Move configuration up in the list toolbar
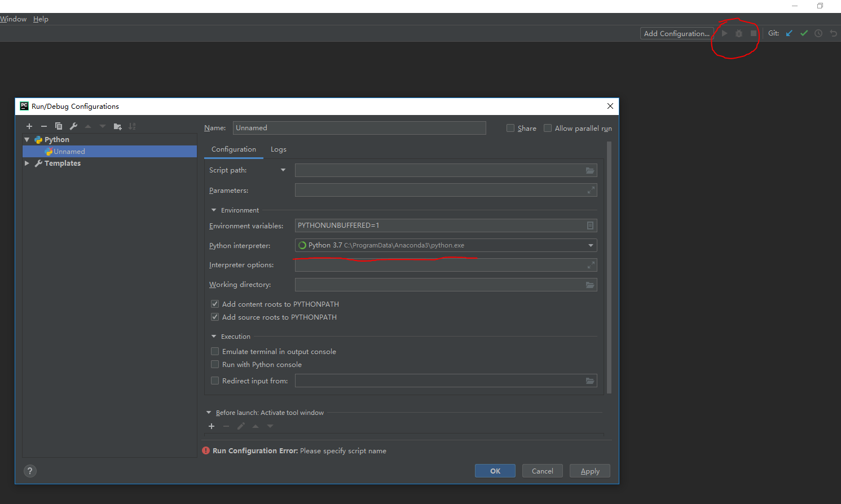Screen dimensions: 841x504 pyautogui.click(x=88, y=126)
